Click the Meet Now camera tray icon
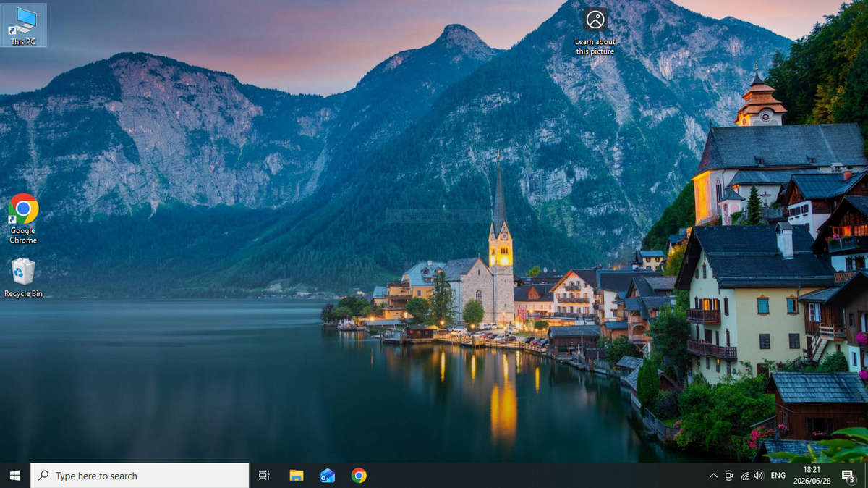This screenshot has height=488, width=868. (729, 476)
